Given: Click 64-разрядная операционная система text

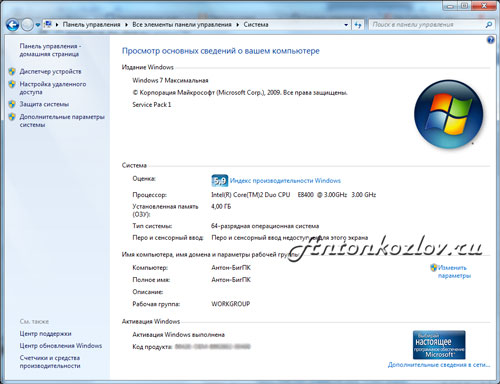Looking at the screenshot, I should tap(265, 226).
